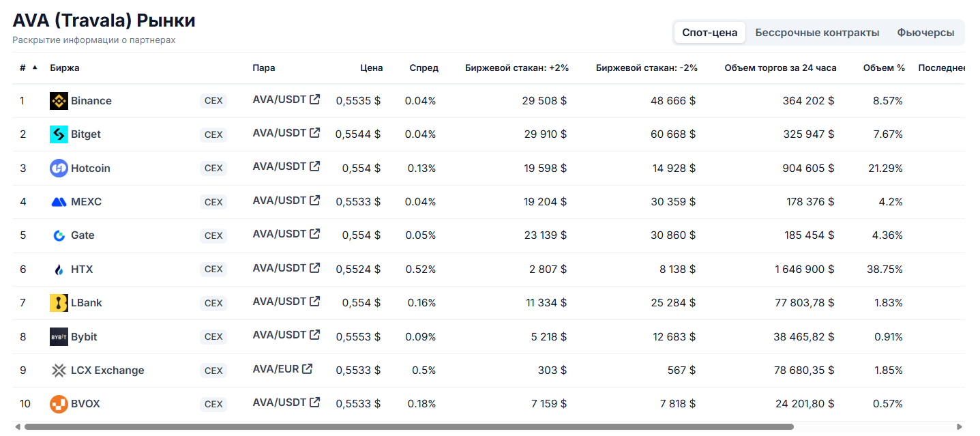Click the sort arrow beside the # column

click(35, 68)
